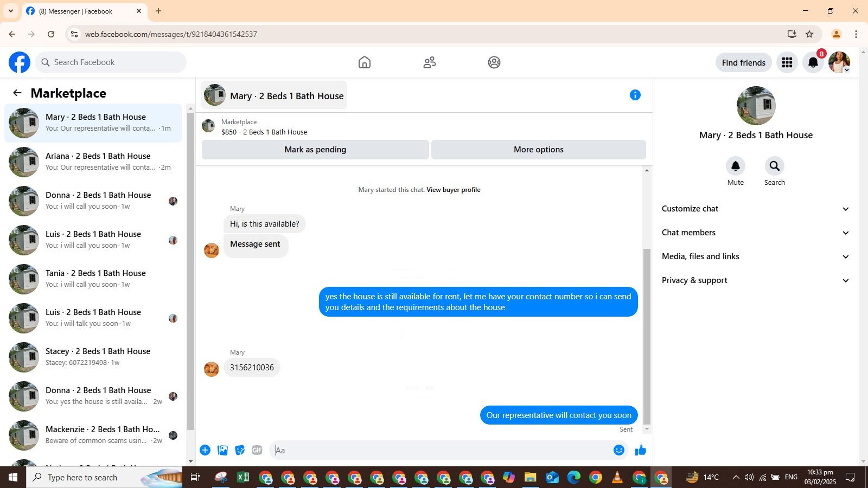Open the emoji picker in the composer
Viewport: 868px width, 488px height.
point(619,450)
